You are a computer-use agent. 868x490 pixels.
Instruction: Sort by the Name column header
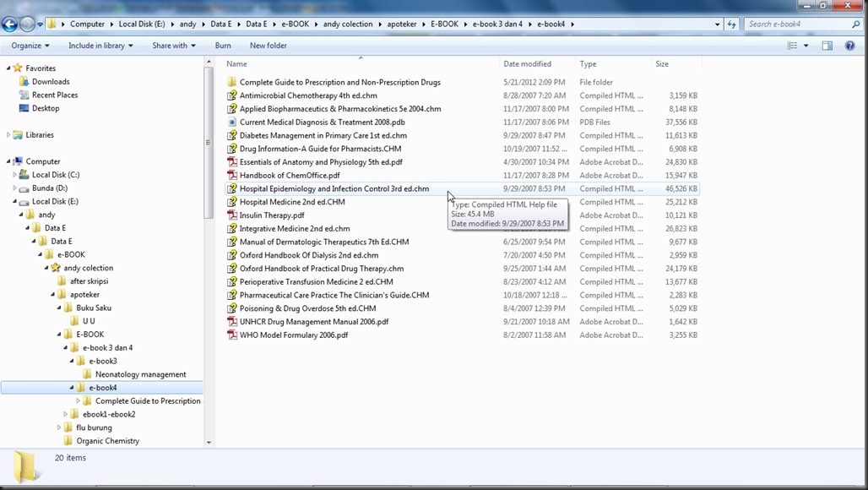pos(236,63)
